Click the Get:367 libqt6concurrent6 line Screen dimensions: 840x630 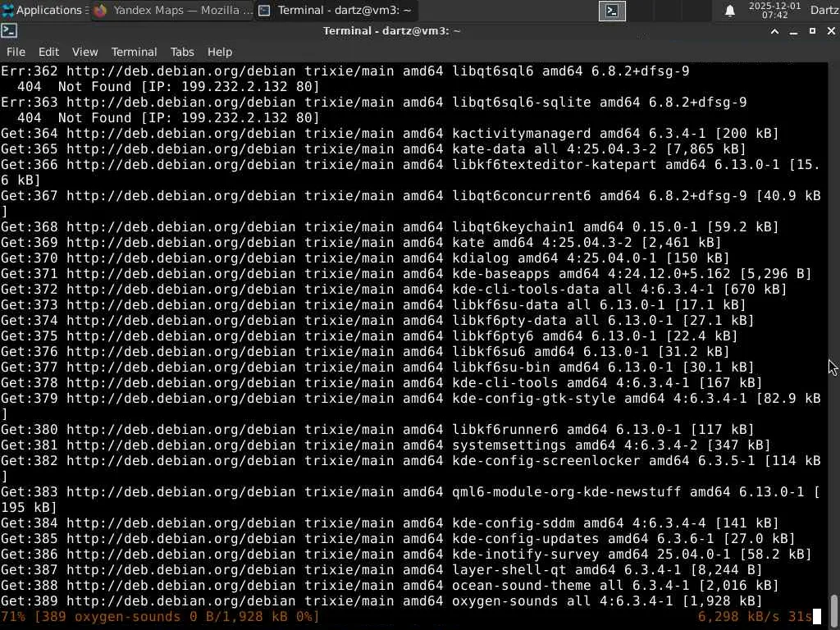click(x=410, y=203)
